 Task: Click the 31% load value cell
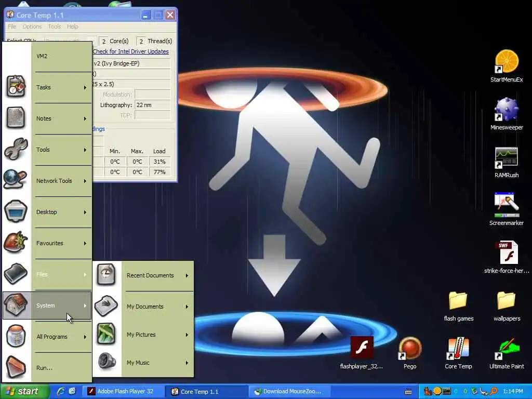coord(159,162)
